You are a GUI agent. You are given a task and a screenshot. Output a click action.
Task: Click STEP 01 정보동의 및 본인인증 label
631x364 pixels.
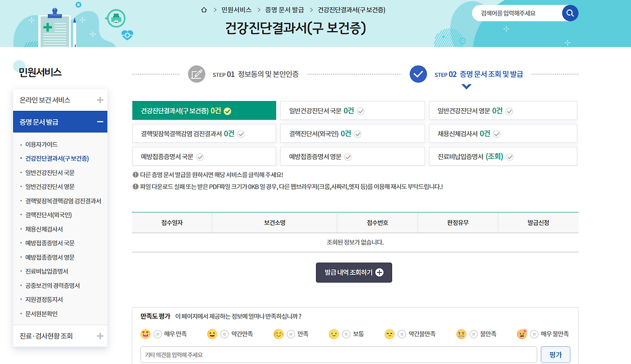255,74
